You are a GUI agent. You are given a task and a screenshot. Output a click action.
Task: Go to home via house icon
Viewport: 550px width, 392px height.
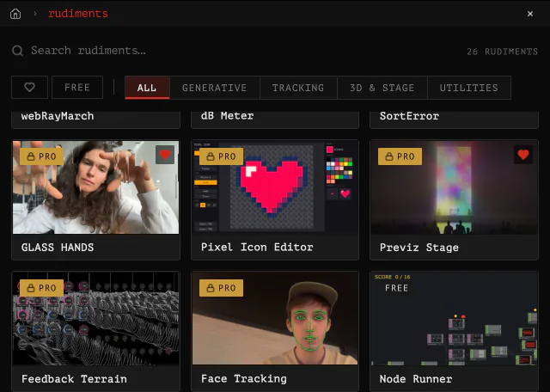pos(15,14)
